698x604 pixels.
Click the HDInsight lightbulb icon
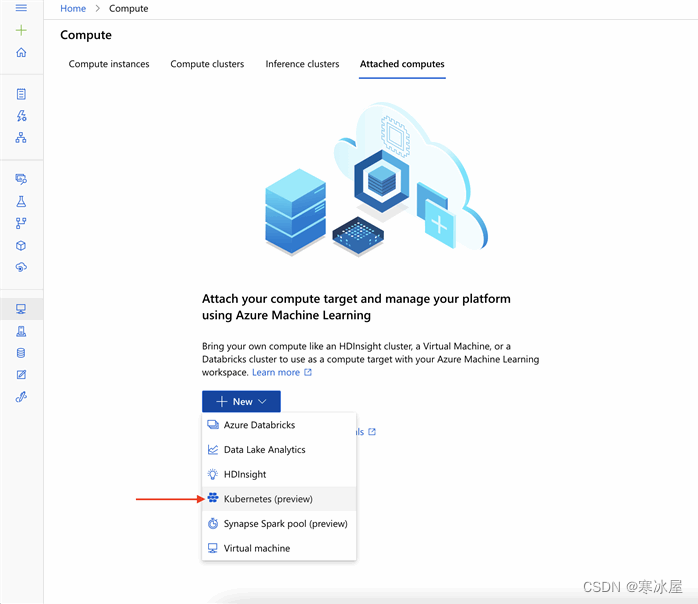pos(213,474)
